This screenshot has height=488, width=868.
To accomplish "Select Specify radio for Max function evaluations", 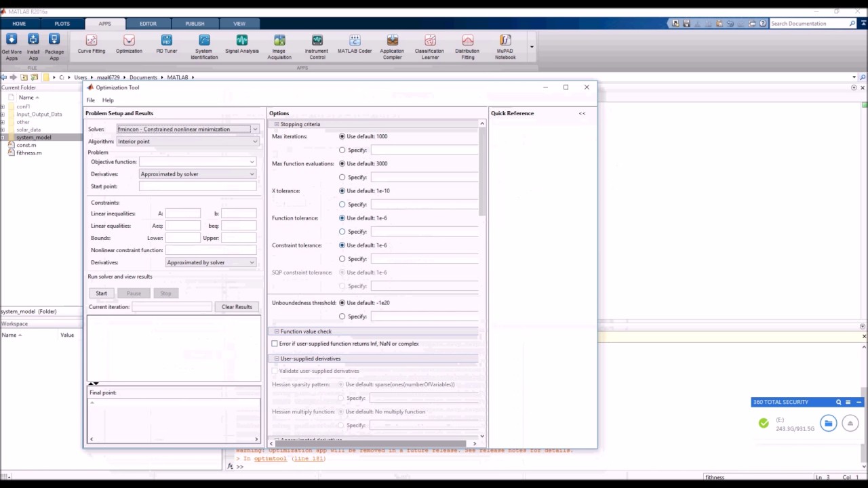I will click(342, 177).
